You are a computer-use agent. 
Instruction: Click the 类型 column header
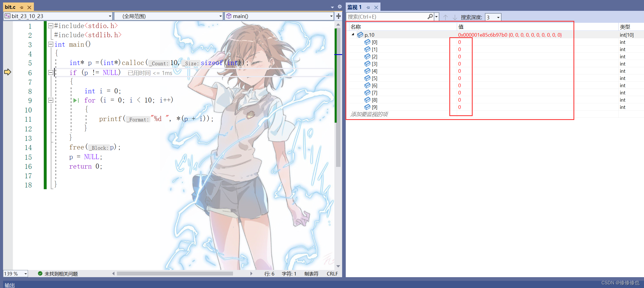[625, 27]
